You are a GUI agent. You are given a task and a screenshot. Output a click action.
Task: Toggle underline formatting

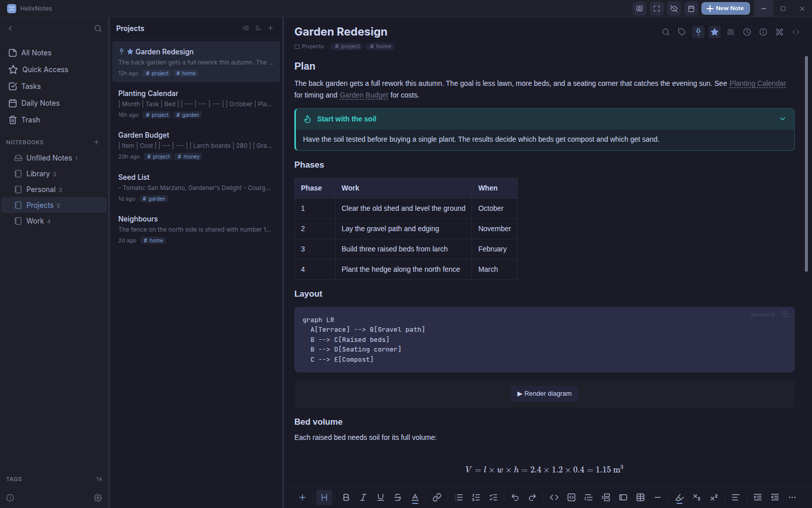[x=381, y=497]
